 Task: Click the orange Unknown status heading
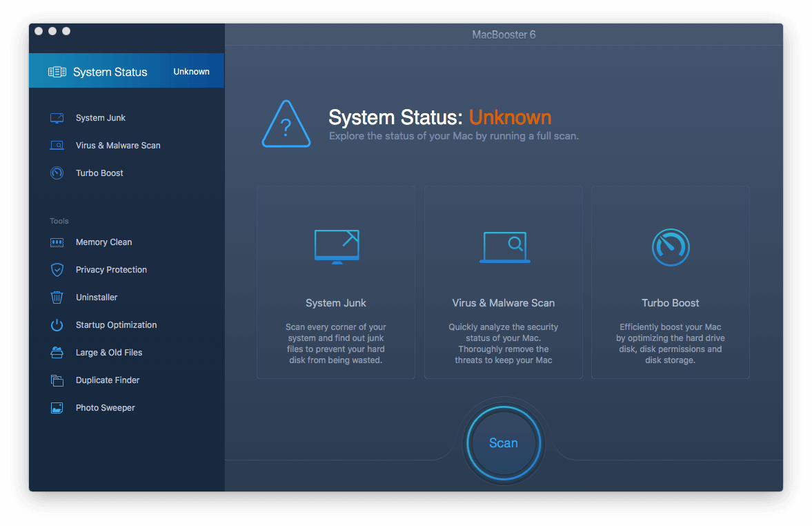pyautogui.click(x=510, y=117)
